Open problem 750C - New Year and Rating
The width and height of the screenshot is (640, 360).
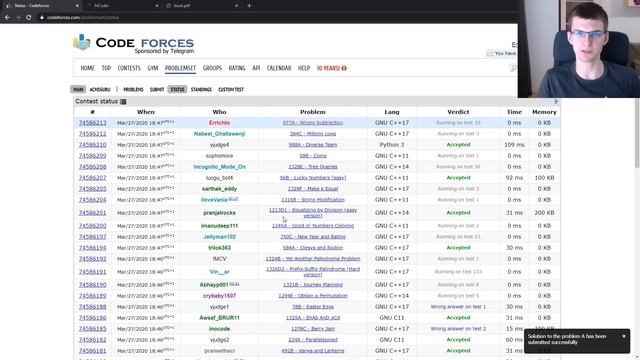click(x=313, y=237)
